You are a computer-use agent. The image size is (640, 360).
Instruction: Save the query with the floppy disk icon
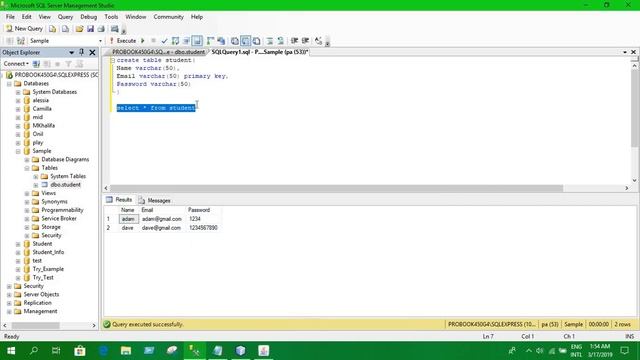pos(90,29)
